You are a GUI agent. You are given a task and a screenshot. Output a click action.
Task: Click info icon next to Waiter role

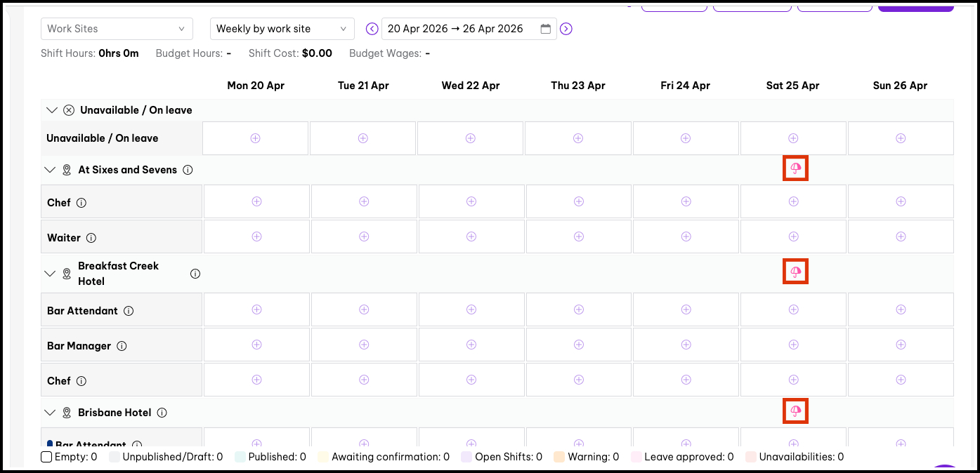click(x=91, y=238)
